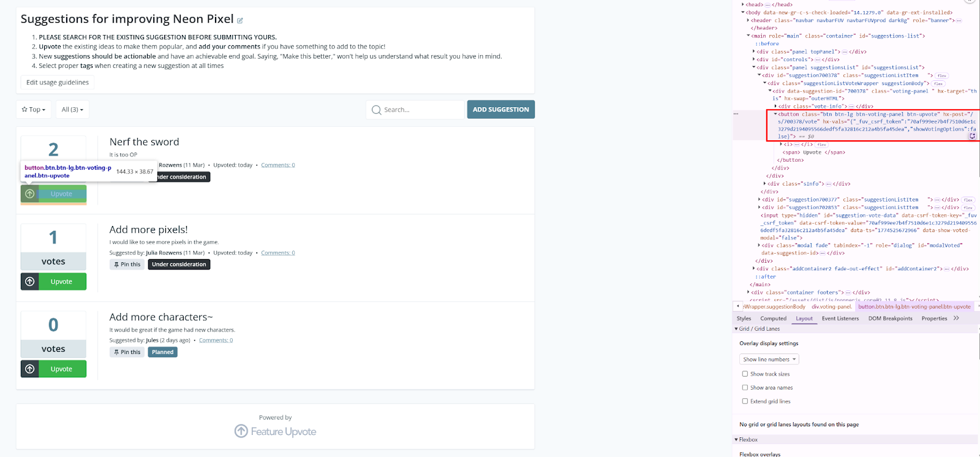Expand the div id controls node
The height and width of the screenshot is (457, 980).
click(x=754, y=59)
